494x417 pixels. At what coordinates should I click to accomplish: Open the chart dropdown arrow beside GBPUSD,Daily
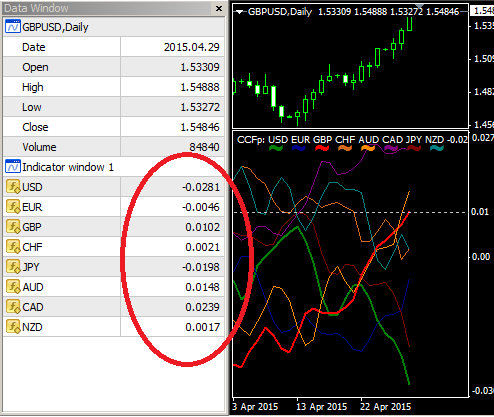[x=239, y=12]
